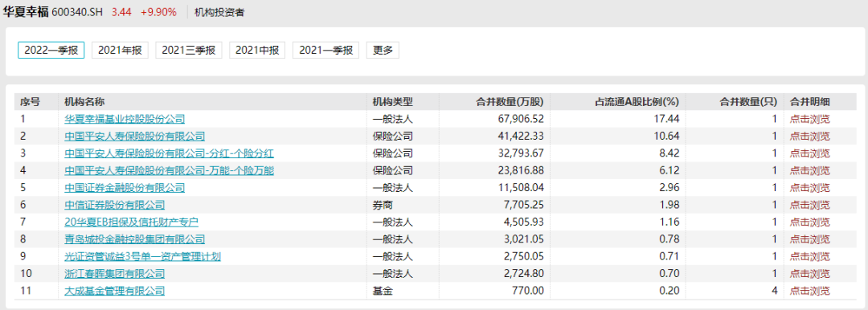
Task: Select the 2021一季报 tab
Action: pyautogui.click(x=326, y=50)
